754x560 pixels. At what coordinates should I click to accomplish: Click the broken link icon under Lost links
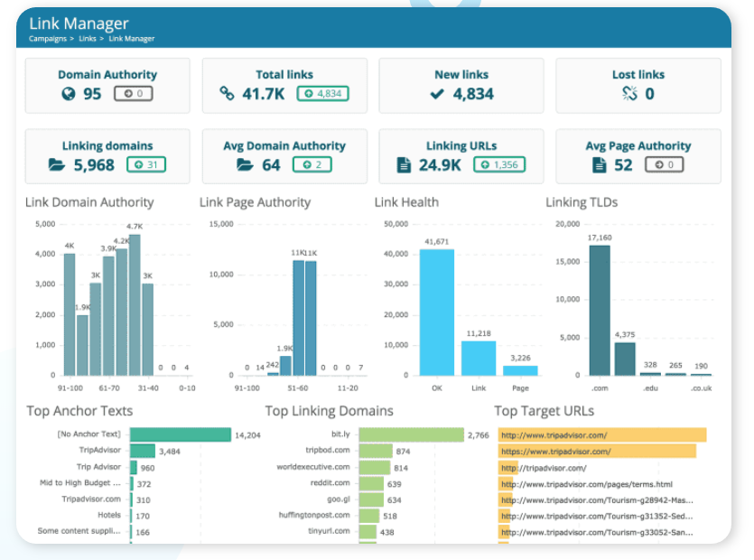(629, 93)
